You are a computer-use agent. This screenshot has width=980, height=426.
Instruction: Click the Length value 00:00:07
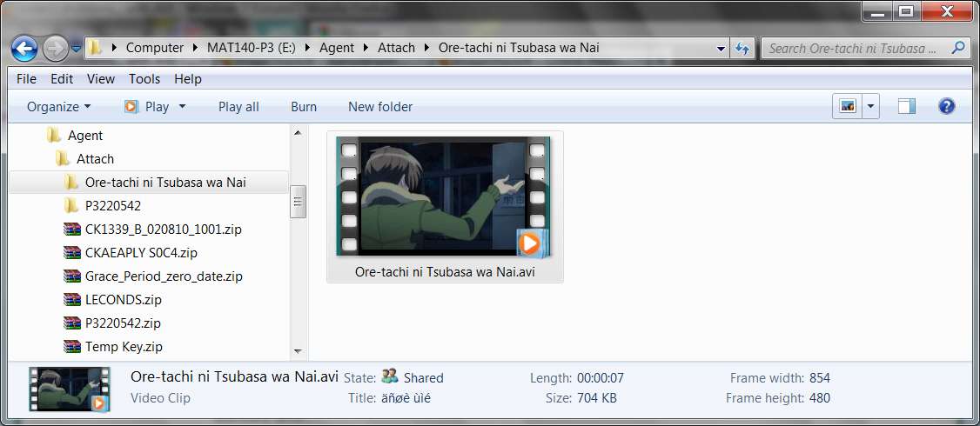[x=601, y=378]
